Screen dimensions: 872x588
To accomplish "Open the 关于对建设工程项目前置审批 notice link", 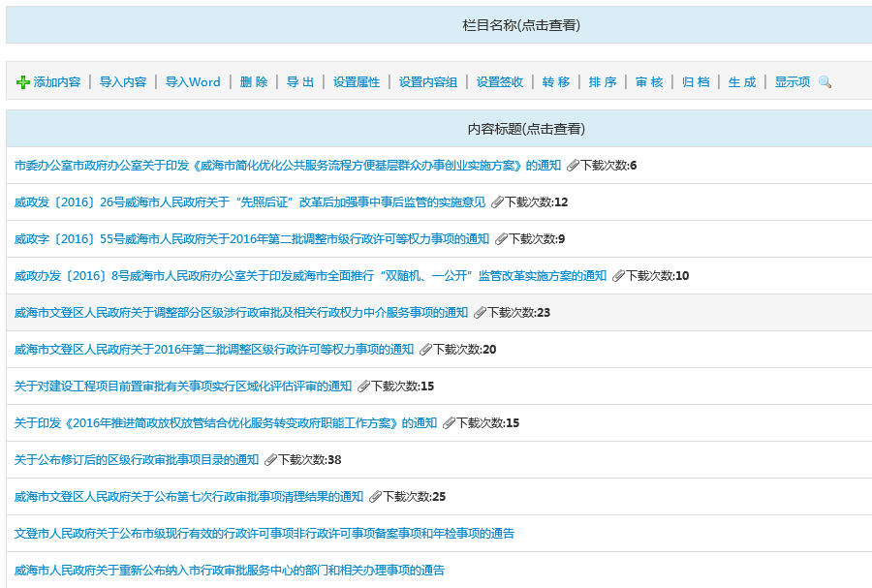I will [x=183, y=387].
